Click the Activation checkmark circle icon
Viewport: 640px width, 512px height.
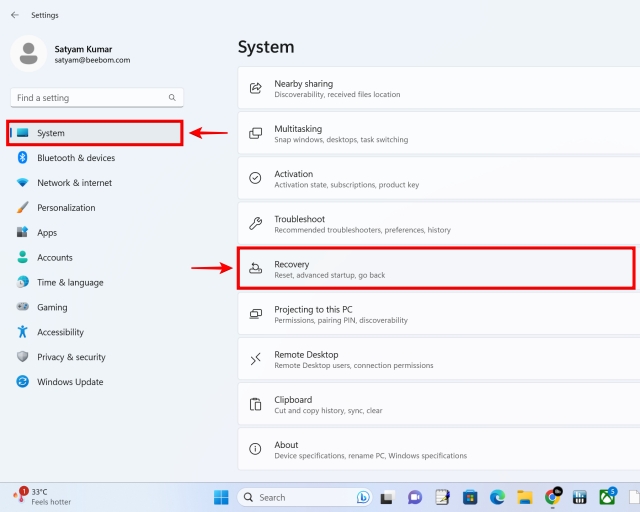tap(256, 178)
